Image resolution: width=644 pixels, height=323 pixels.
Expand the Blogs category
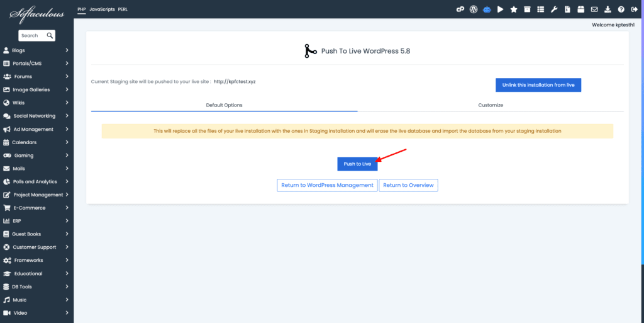pos(36,50)
